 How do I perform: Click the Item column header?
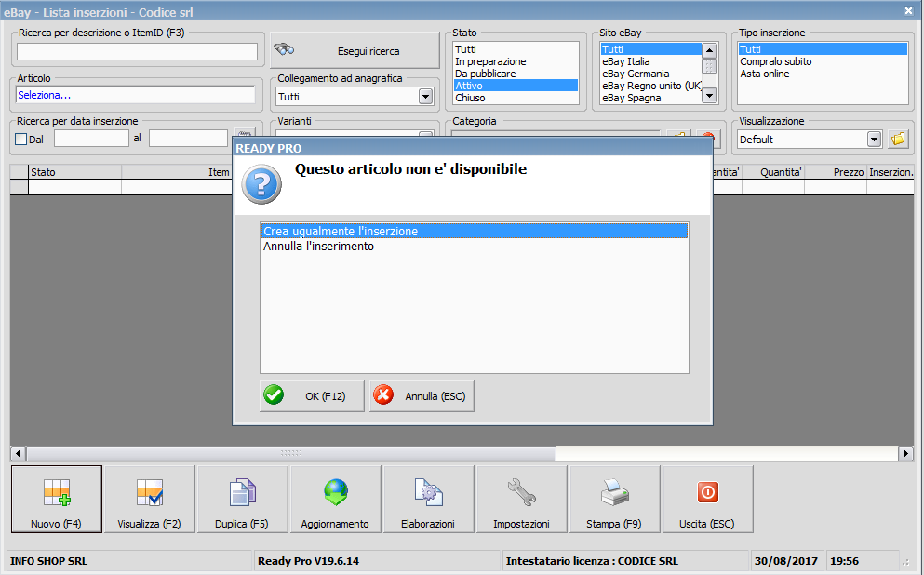(x=178, y=172)
